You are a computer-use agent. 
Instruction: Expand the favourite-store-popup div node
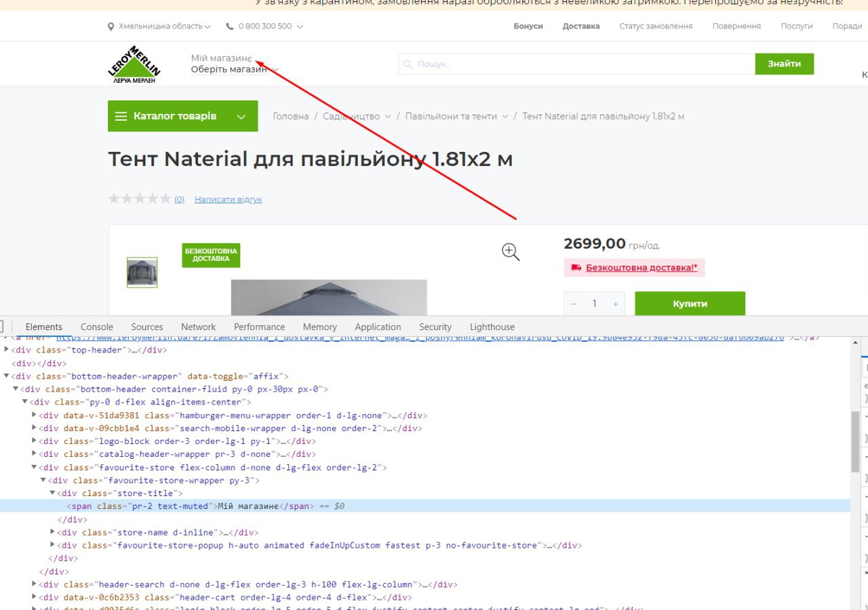(x=53, y=546)
